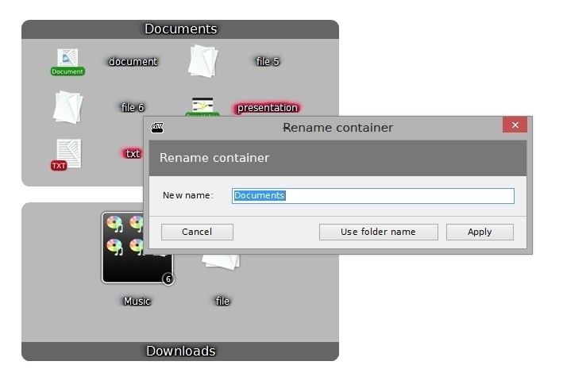Select the 'Music' folder label
This screenshot has width=563, height=392.
pyautogui.click(x=137, y=302)
